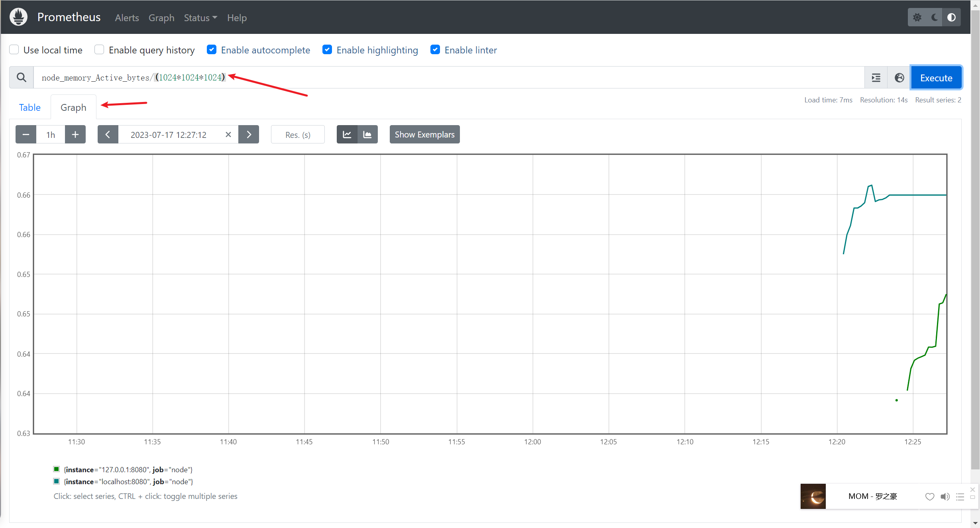Switch to dark theme moon icon
The image size is (980, 528).
pos(935,18)
